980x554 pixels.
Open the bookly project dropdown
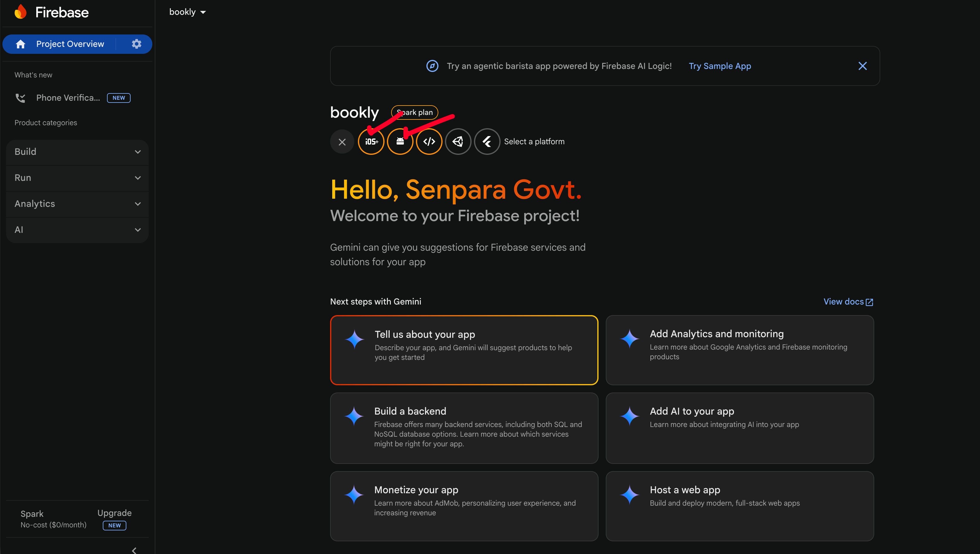pos(187,12)
